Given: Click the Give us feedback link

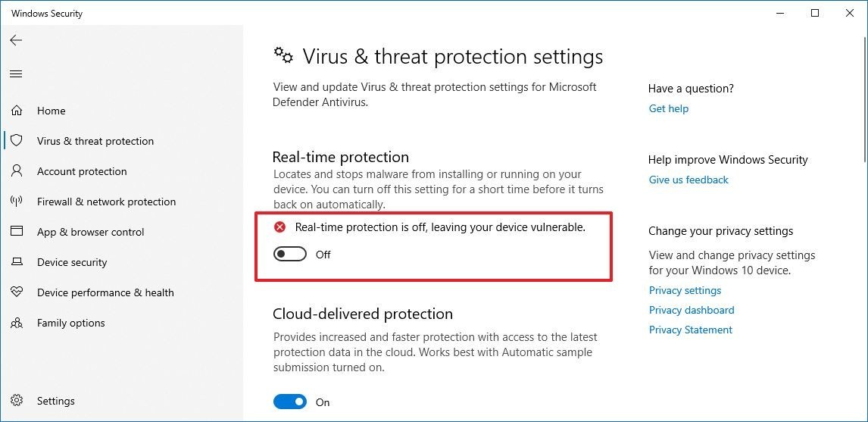Looking at the screenshot, I should (x=688, y=180).
